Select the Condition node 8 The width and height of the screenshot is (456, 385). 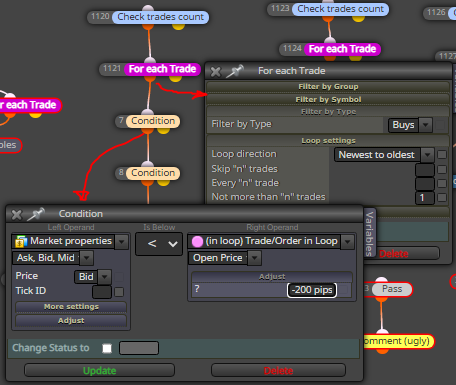click(x=153, y=173)
